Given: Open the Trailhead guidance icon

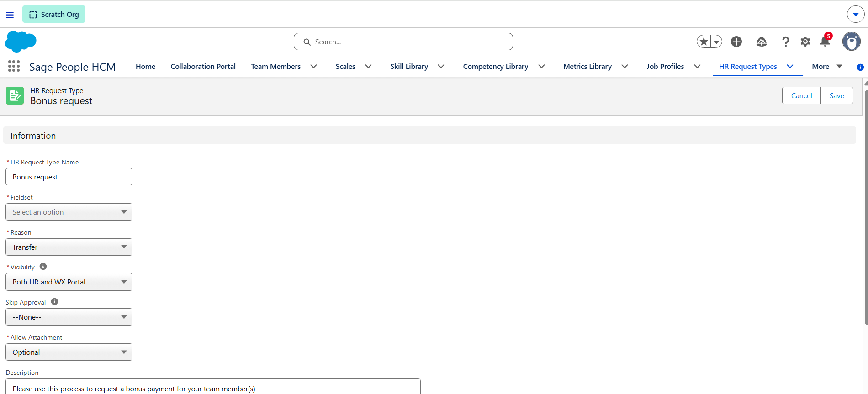Looking at the screenshot, I should click(x=761, y=42).
